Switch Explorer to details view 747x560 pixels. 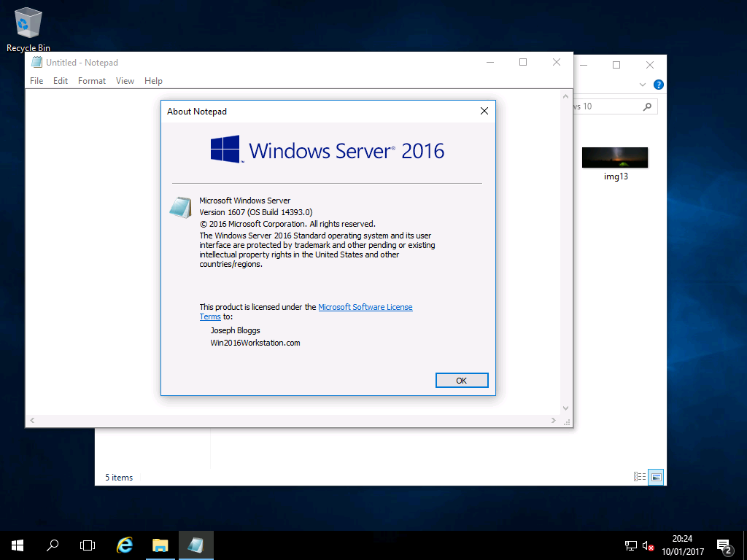[639, 477]
